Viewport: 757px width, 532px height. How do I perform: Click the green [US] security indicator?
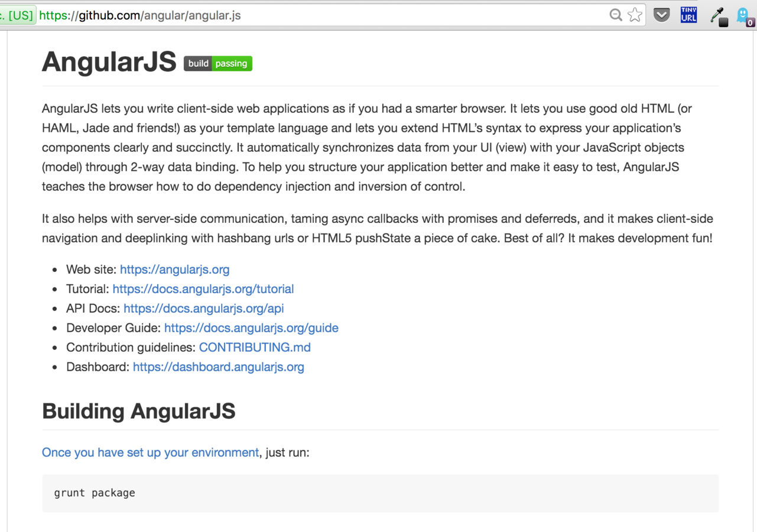18,15
